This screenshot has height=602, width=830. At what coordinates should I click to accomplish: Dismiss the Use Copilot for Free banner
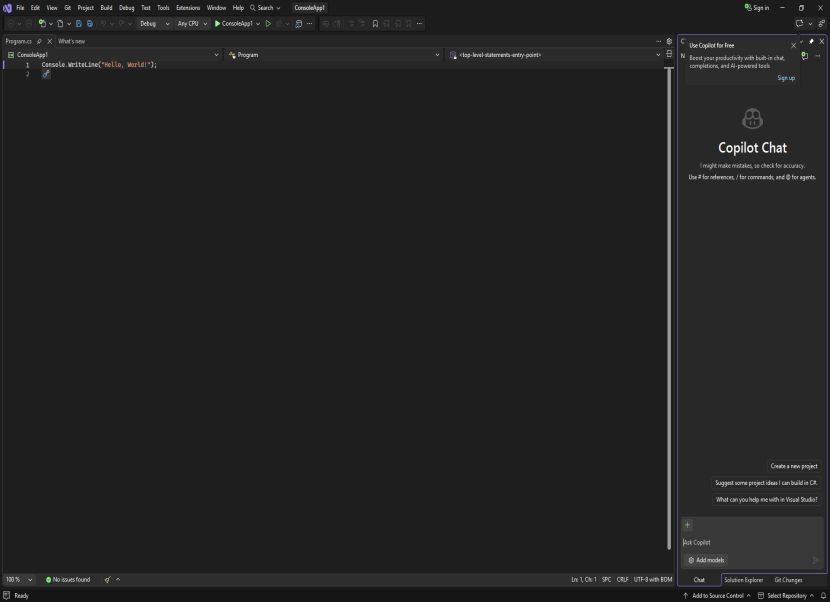(x=793, y=46)
